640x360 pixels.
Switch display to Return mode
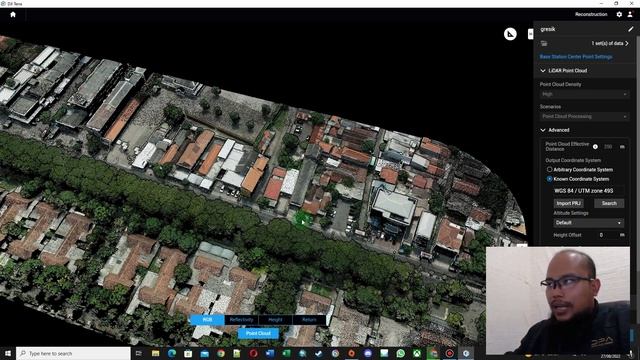click(309, 320)
